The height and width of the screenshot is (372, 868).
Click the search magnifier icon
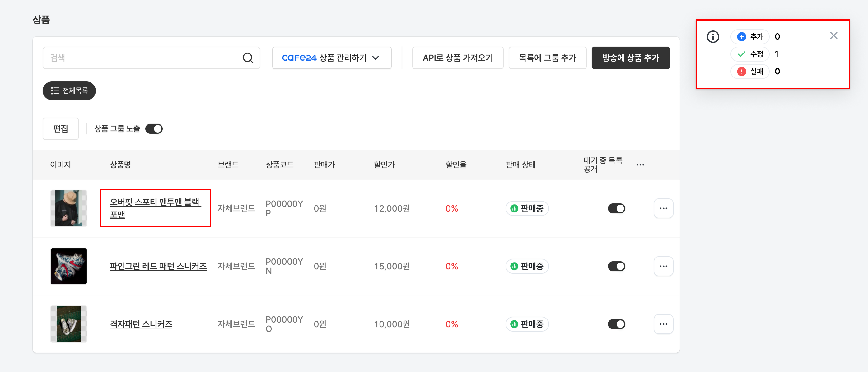pos(248,58)
